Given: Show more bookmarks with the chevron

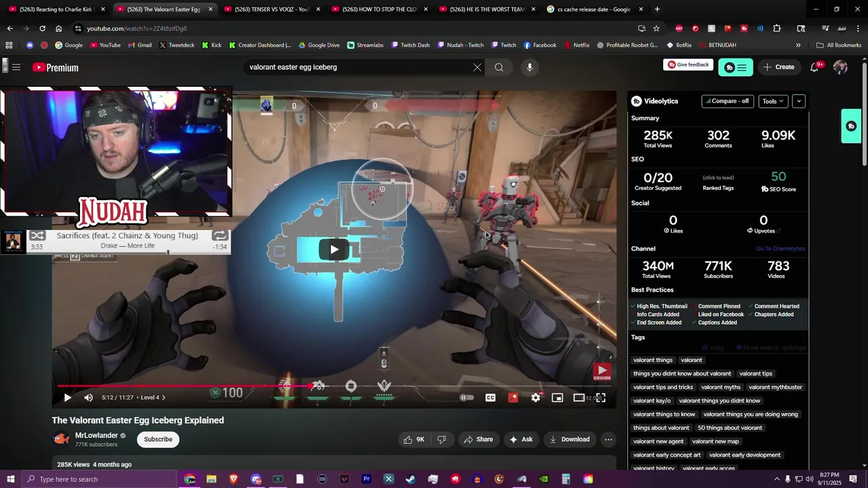Looking at the screenshot, I should coord(798,45).
